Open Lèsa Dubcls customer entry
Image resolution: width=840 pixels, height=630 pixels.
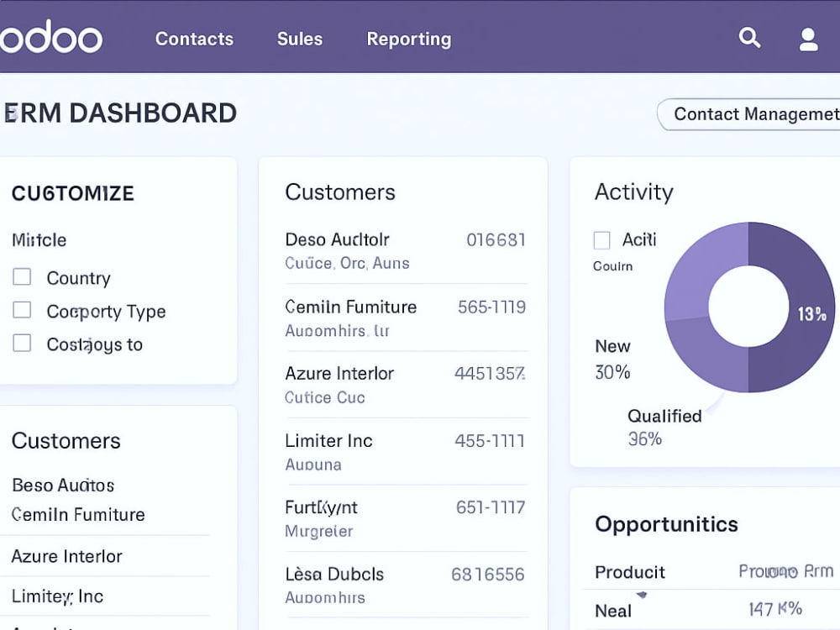point(406,585)
